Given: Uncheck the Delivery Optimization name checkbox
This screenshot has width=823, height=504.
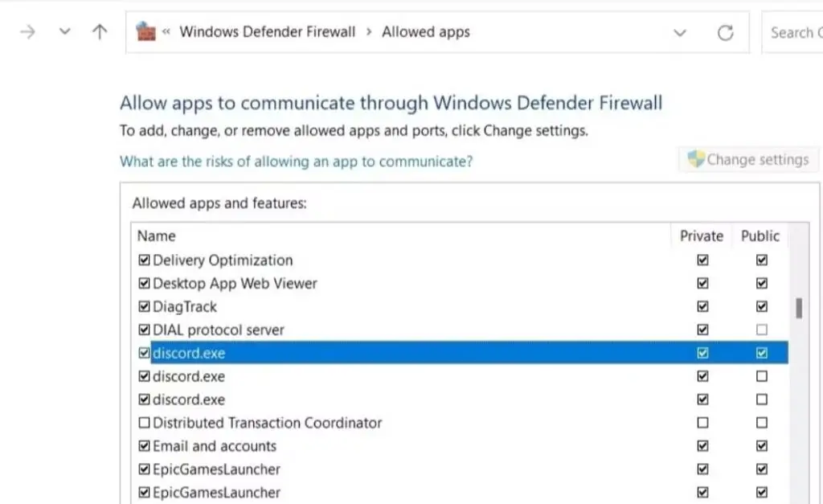Looking at the screenshot, I should pyautogui.click(x=144, y=260).
